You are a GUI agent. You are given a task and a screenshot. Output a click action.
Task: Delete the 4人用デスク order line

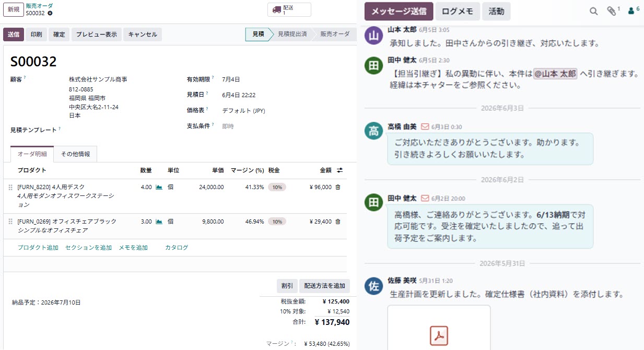[338, 187]
